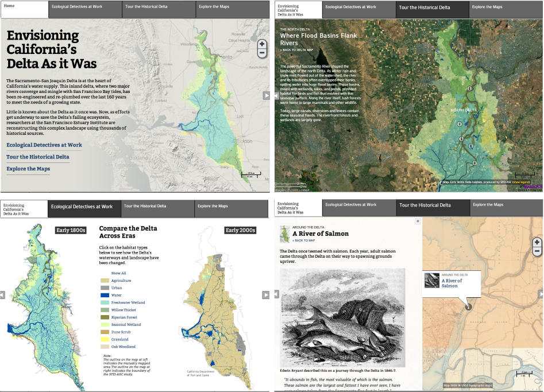544x392 pixels.
Task: Select Tour the Historical Delta tab on Salmon page
Action: pyautogui.click(x=433, y=208)
